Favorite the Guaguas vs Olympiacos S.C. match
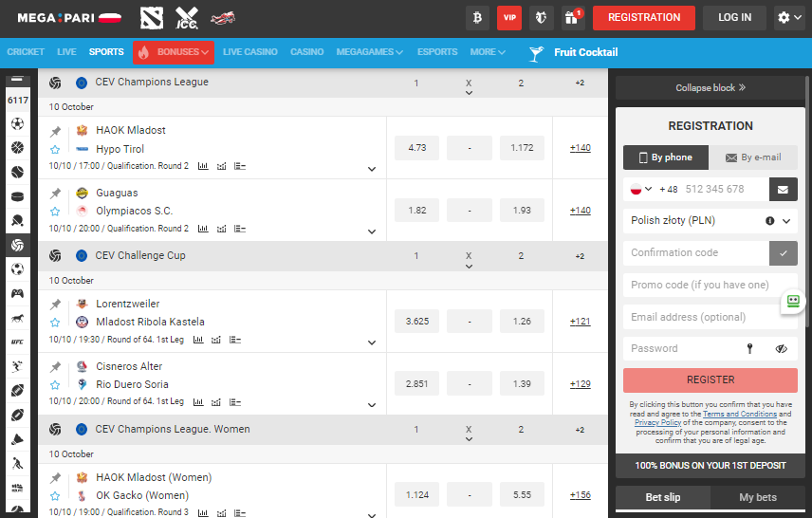This screenshot has height=518, width=812. coord(55,212)
